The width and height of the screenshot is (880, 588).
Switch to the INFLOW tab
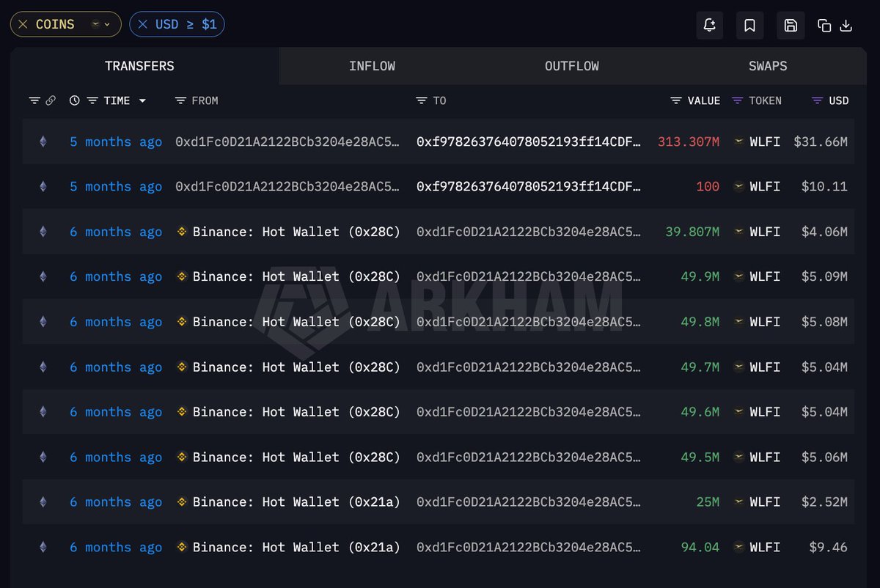pos(372,66)
